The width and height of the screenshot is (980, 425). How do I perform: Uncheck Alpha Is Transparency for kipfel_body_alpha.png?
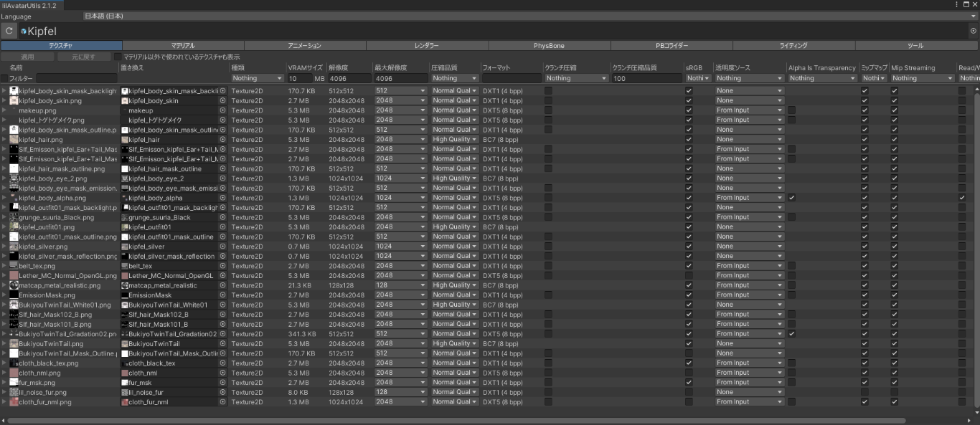click(x=791, y=198)
